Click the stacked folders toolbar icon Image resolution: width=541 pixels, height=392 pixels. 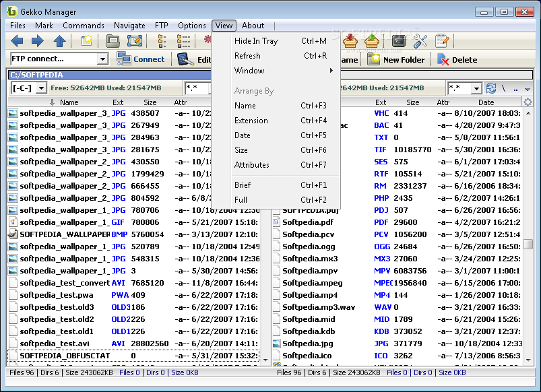tap(113, 41)
